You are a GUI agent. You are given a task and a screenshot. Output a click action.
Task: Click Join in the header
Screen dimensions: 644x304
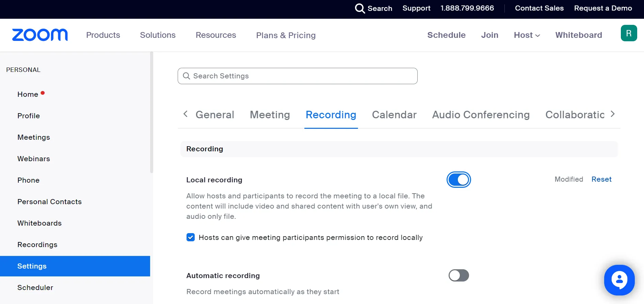click(x=489, y=35)
